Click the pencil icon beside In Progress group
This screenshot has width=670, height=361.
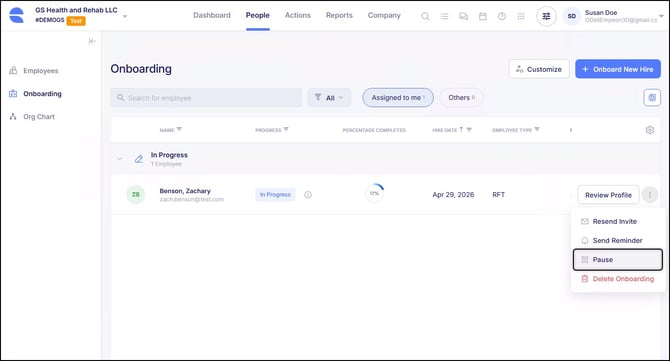tap(138, 159)
